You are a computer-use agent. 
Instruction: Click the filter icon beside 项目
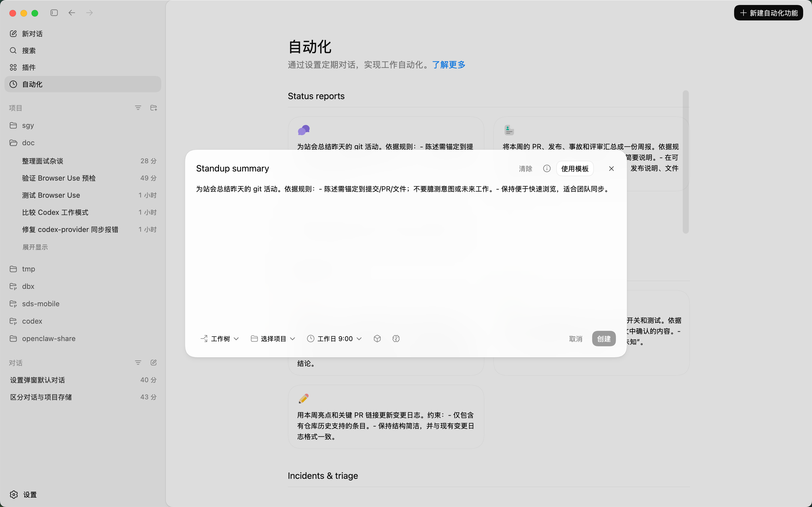(x=138, y=108)
